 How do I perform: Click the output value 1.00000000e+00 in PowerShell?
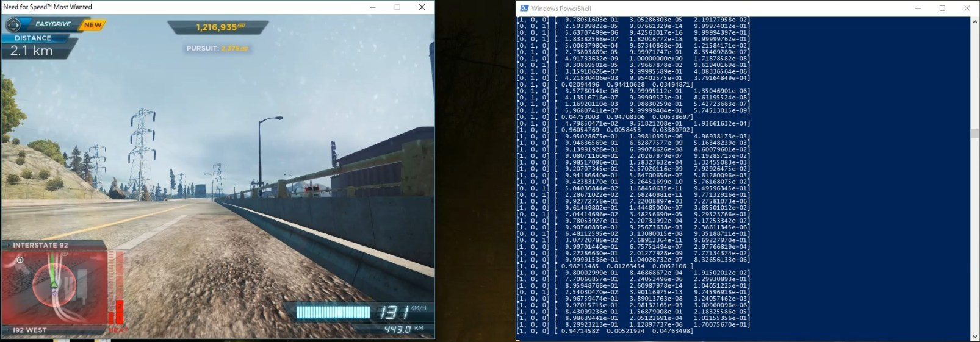656,59
